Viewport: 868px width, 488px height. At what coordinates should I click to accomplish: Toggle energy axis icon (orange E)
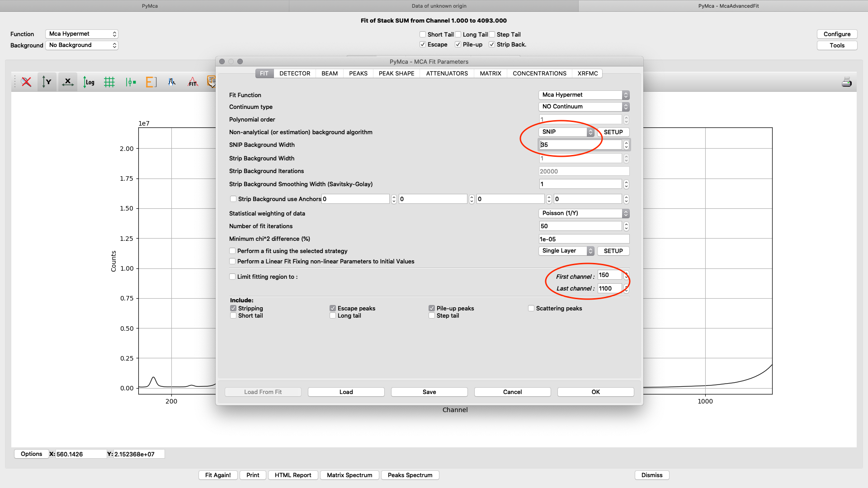(x=151, y=82)
